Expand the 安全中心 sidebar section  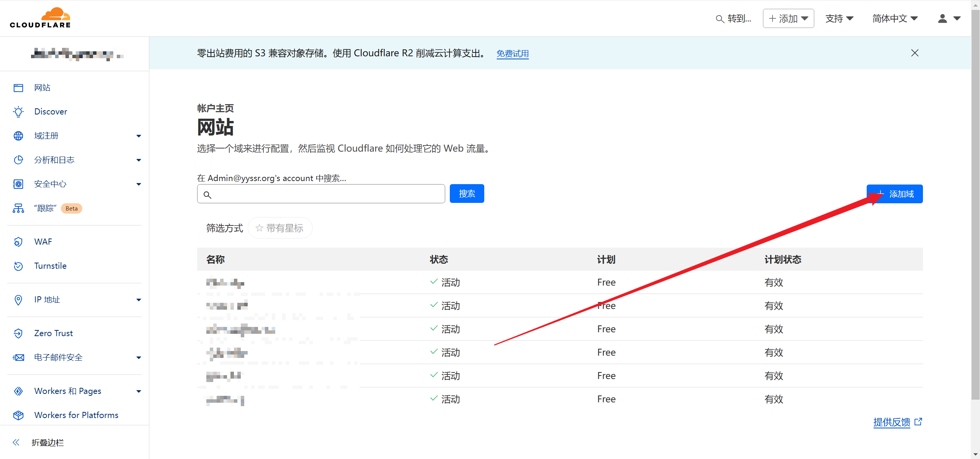139,185
